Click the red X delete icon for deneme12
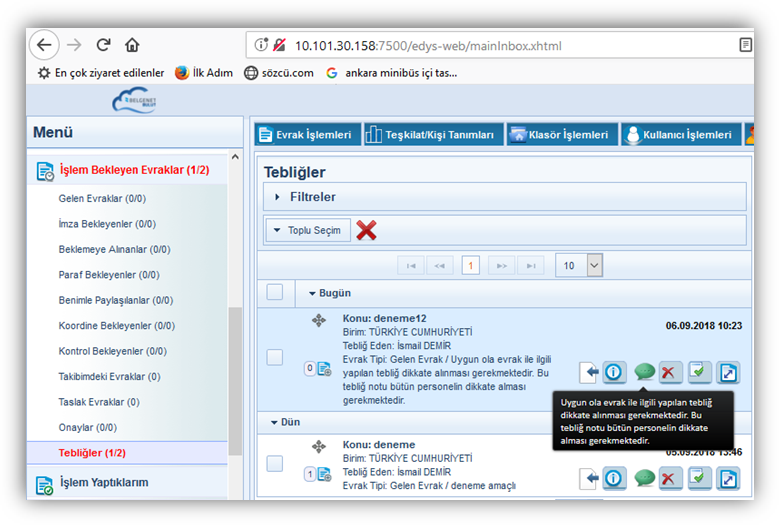779x525 pixels. [671, 372]
